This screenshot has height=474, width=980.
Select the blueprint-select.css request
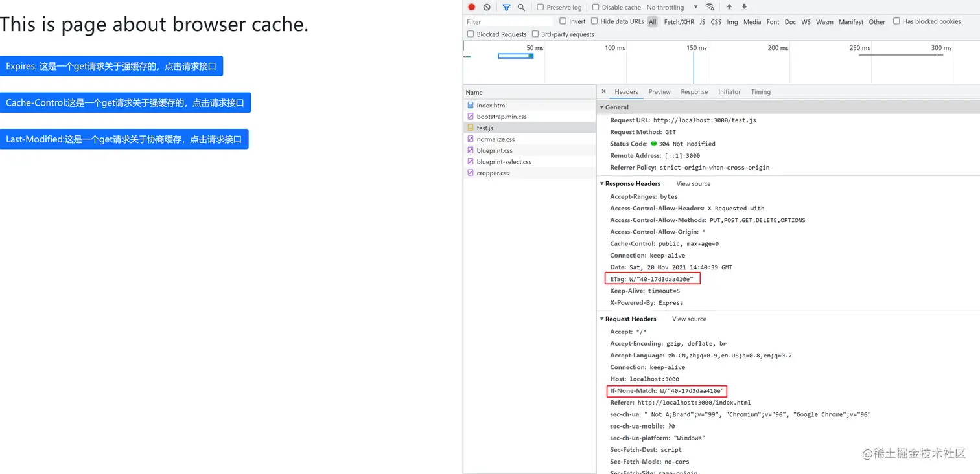pos(530,162)
